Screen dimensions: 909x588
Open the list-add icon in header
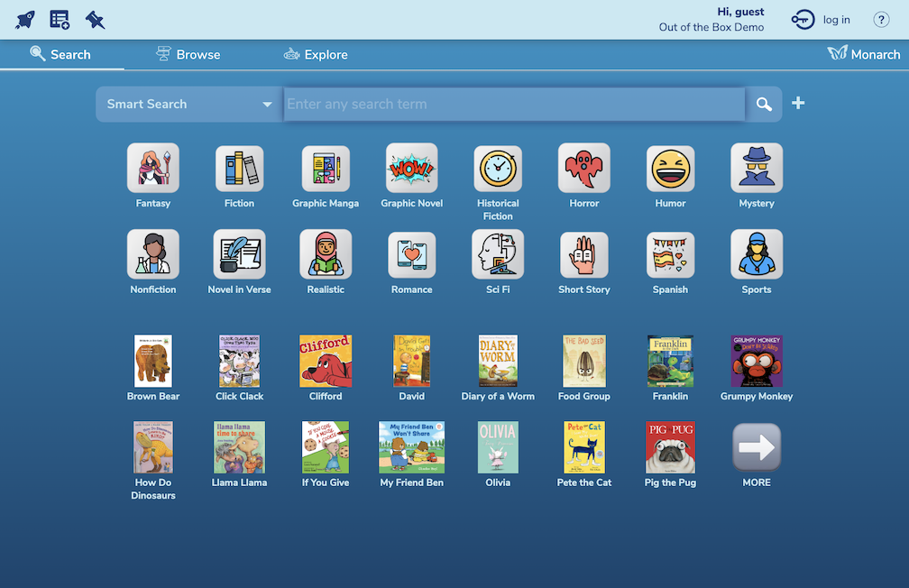(x=60, y=20)
